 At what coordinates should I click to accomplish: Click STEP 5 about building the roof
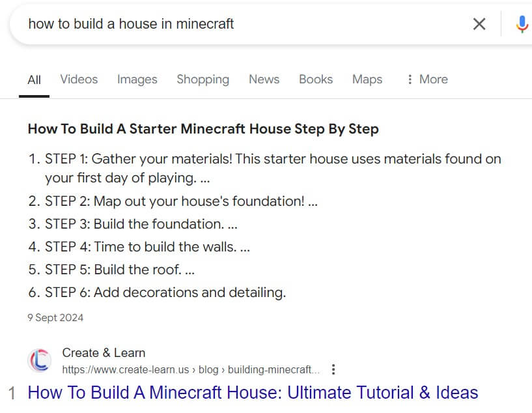pos(120,269)
